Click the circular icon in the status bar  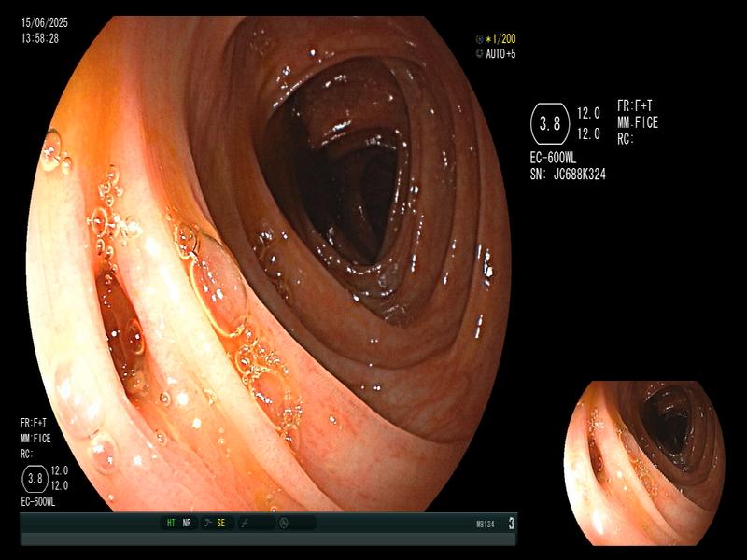(x=284, y=523)
